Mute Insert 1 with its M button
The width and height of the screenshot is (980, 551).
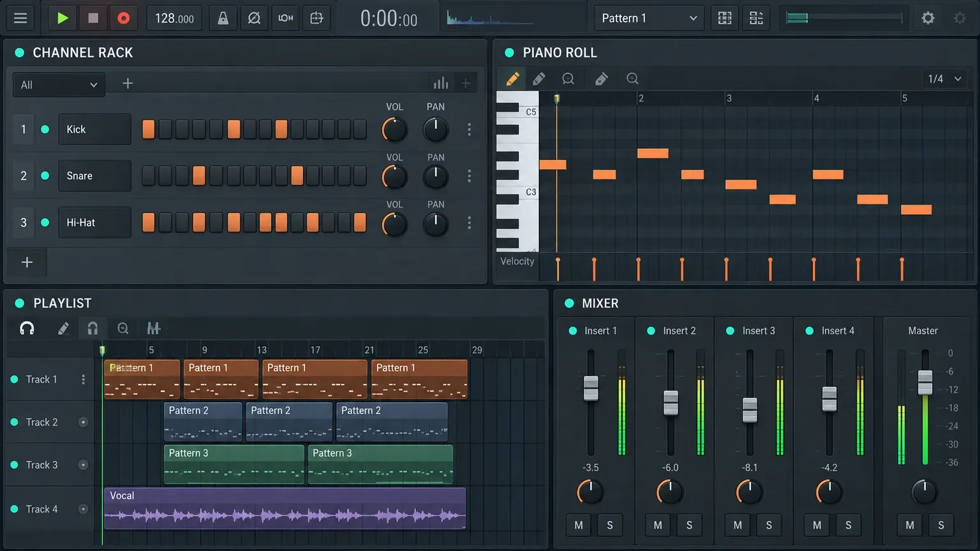(579, 525)
